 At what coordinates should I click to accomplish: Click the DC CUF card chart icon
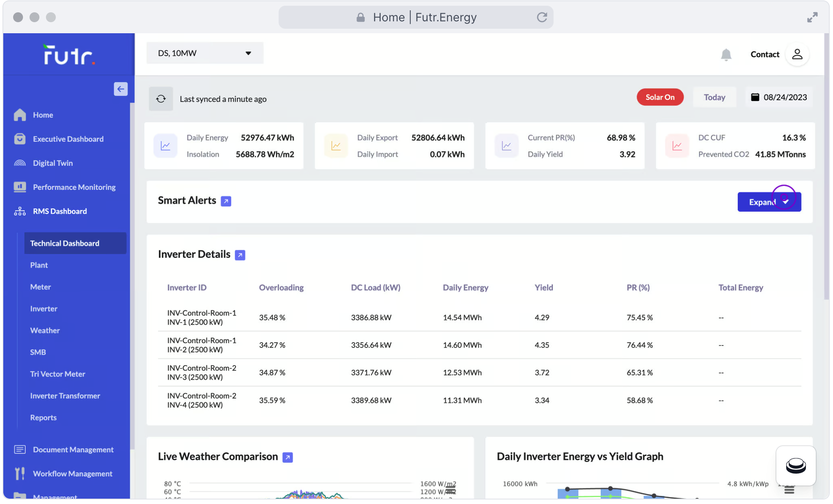pyautogui.click(x=677, y=146)
